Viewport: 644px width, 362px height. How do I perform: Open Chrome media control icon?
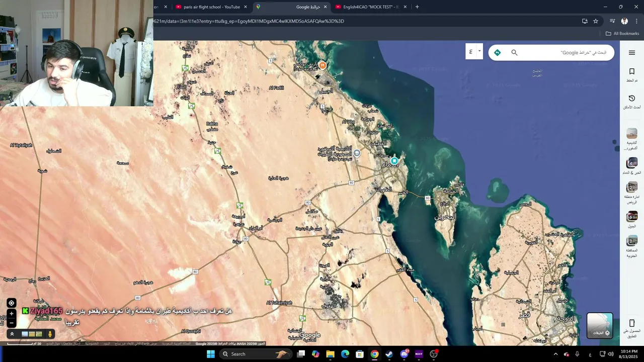612,21
